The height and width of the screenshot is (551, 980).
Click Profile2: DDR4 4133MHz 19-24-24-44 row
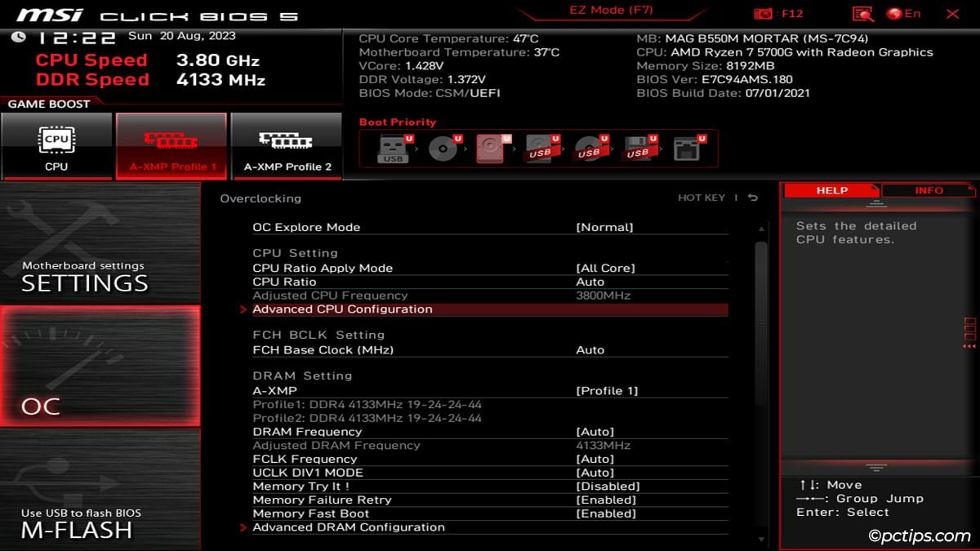pyautogui.click(x=367, y=418)
